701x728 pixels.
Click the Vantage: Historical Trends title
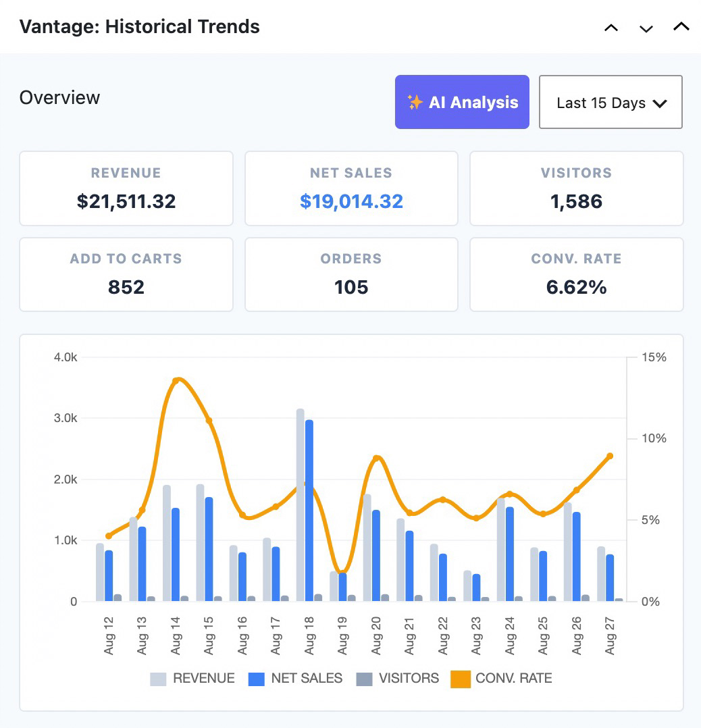click(140, 26)
